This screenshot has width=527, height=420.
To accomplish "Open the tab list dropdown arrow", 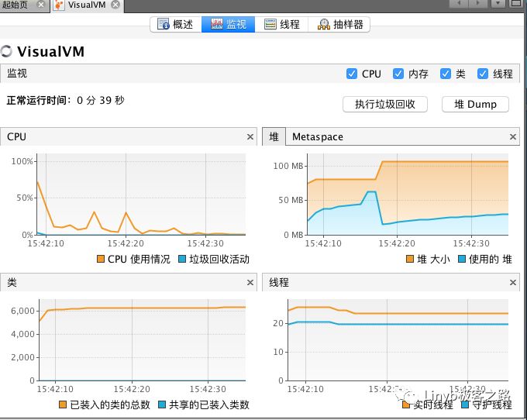I will (x=498, y=3).
